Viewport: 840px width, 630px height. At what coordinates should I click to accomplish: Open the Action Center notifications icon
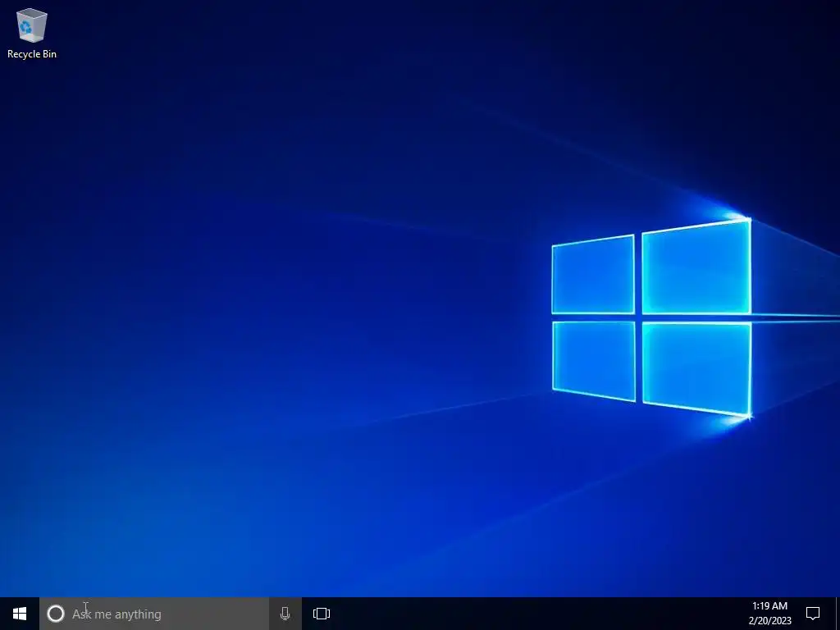click(813, 614)
